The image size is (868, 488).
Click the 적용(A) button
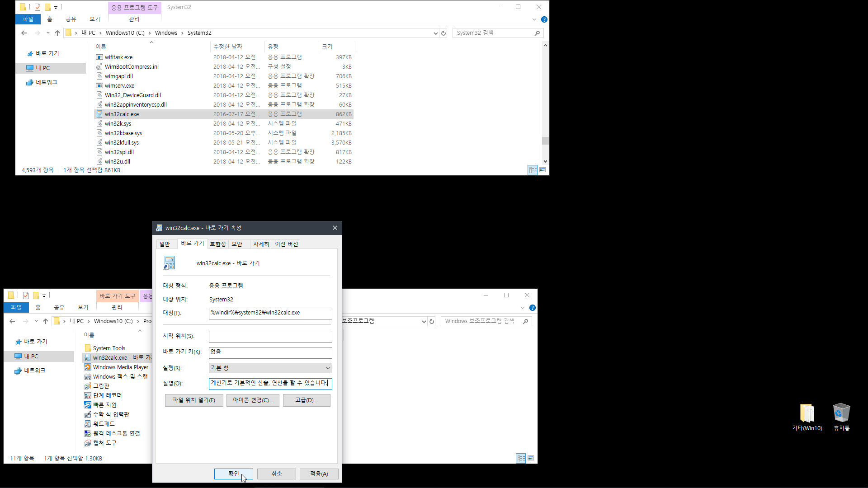[319, 474]
